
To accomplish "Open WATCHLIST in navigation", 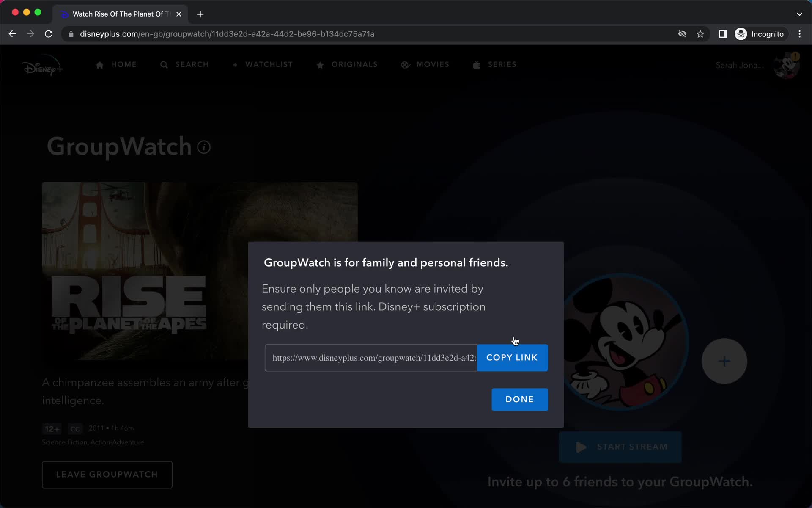I will (x=263, y=65).
